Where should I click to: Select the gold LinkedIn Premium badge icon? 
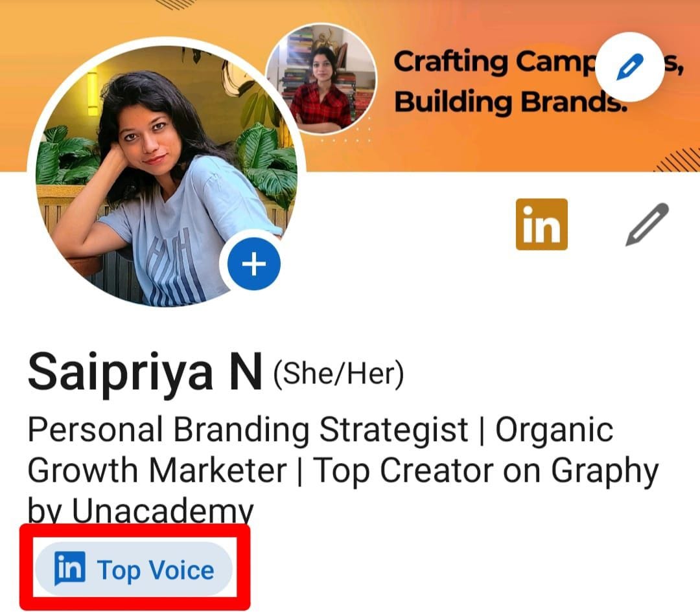542,225
